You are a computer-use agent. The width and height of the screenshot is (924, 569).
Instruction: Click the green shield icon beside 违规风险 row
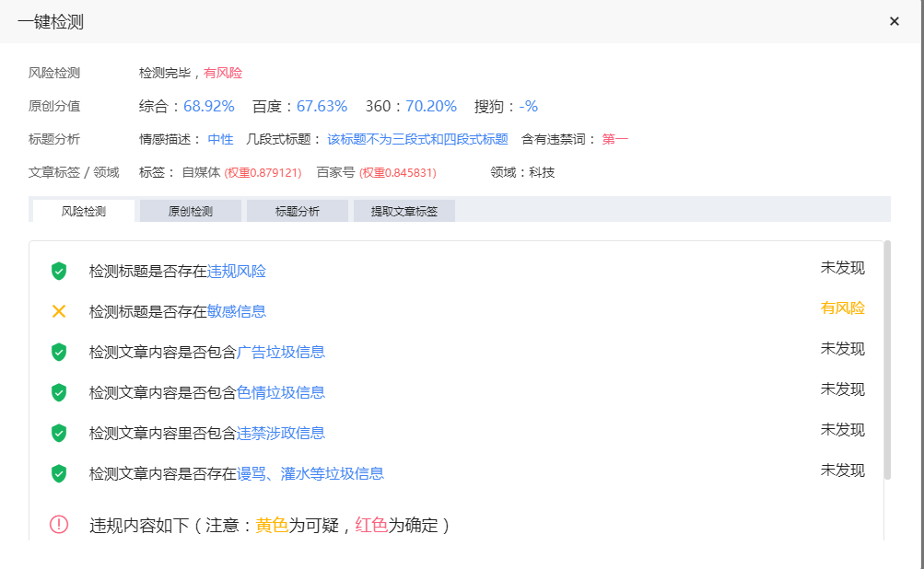[x=58, y=271]
